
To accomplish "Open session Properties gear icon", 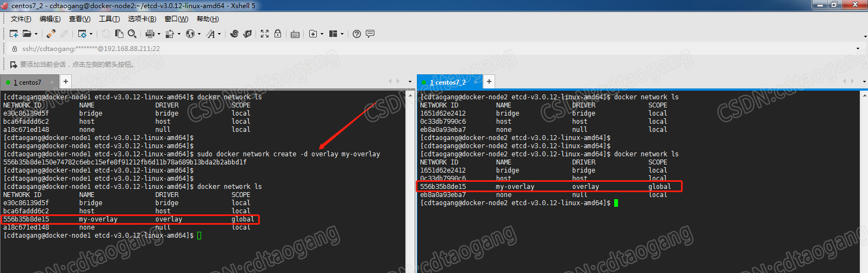I will [82, 34].
